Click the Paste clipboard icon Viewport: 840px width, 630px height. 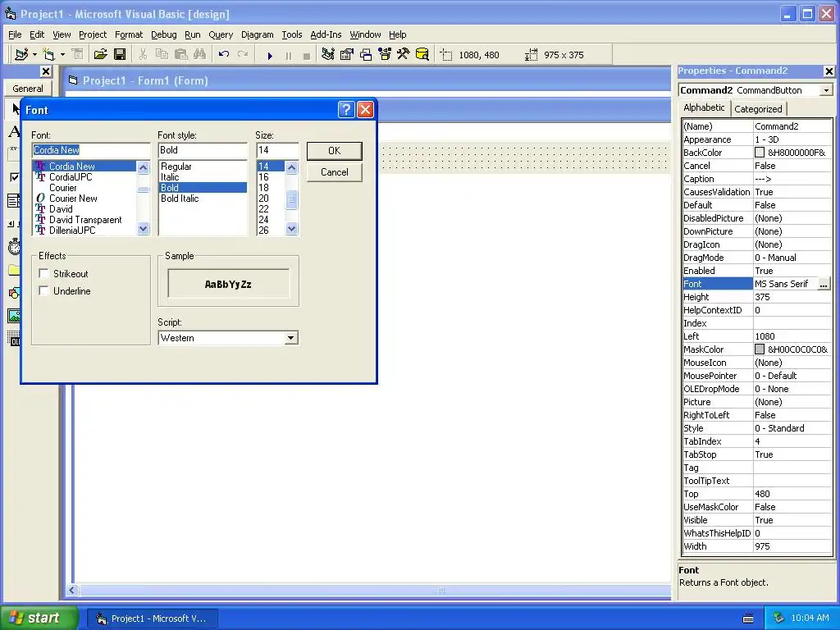[181, 54]
